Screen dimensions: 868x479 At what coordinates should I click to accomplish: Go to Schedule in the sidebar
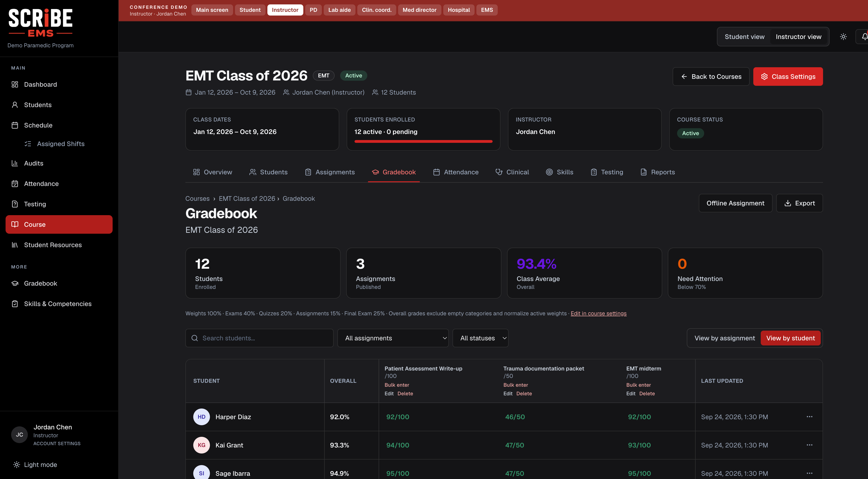point(59,125)
